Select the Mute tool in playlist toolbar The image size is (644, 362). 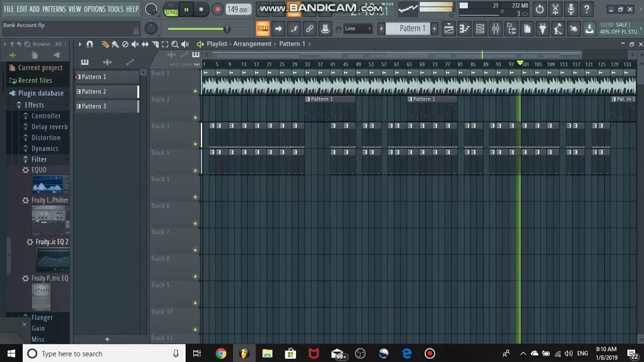click(x=135, y=44)
